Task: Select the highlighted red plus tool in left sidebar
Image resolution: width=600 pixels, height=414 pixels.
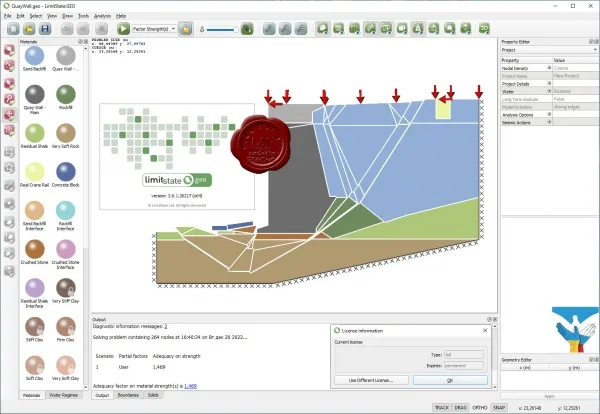Action: tap(10, 114)
